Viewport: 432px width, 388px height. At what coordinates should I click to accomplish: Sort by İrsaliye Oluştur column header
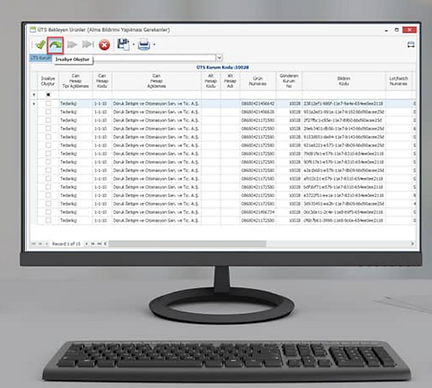click(x=48, y=81)
